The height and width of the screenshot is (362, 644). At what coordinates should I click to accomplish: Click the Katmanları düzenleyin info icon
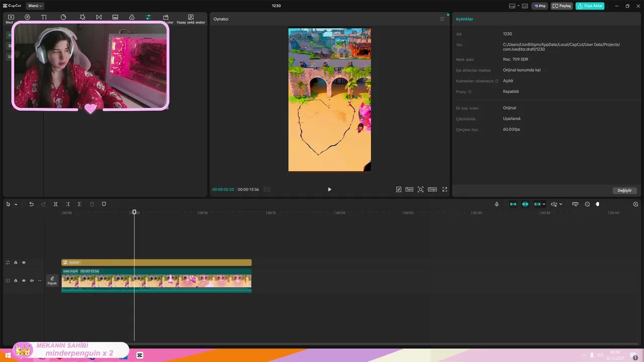[x=497, y=81]
